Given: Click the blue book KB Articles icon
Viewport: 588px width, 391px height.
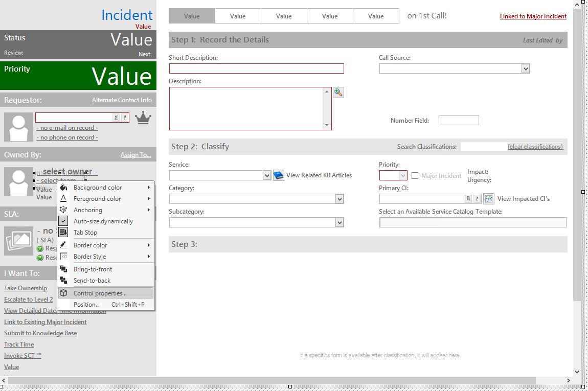Looking at the screenshot, I should pos(278,175).
